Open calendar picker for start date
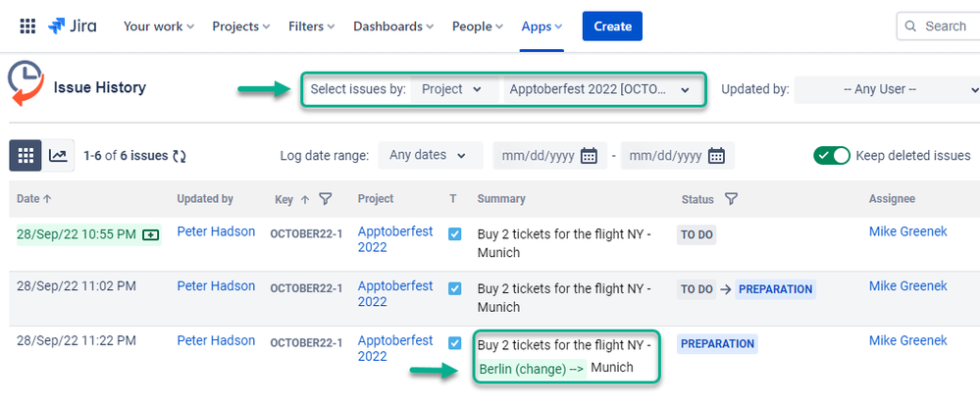This screenshot has width=980, height=408. (x=589, y=156)
